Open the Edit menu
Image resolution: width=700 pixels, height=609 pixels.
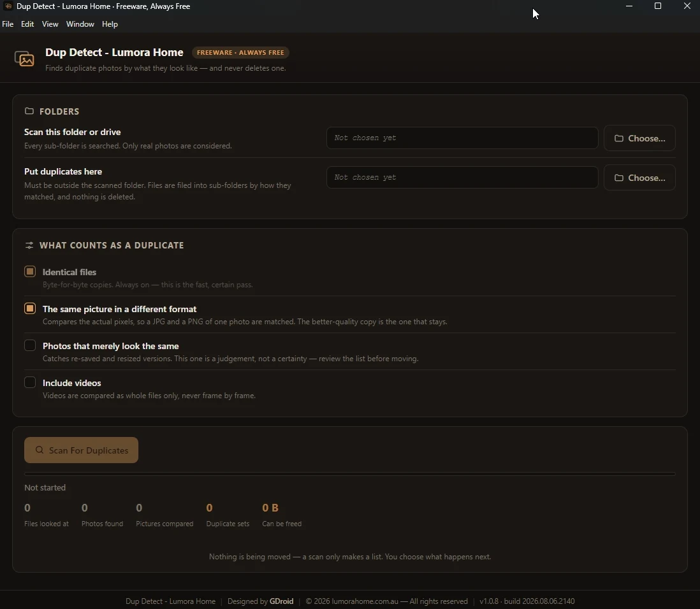(x=27, y=24)
